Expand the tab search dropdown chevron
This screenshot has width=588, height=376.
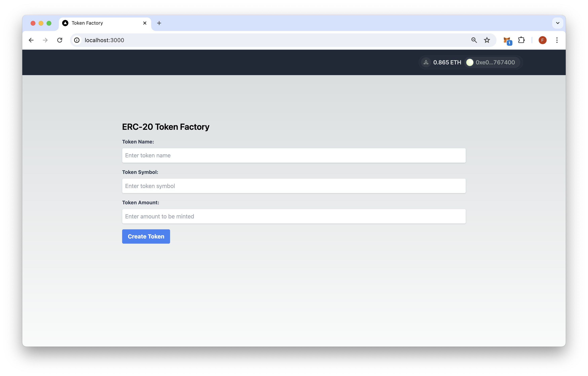point(557,23)
